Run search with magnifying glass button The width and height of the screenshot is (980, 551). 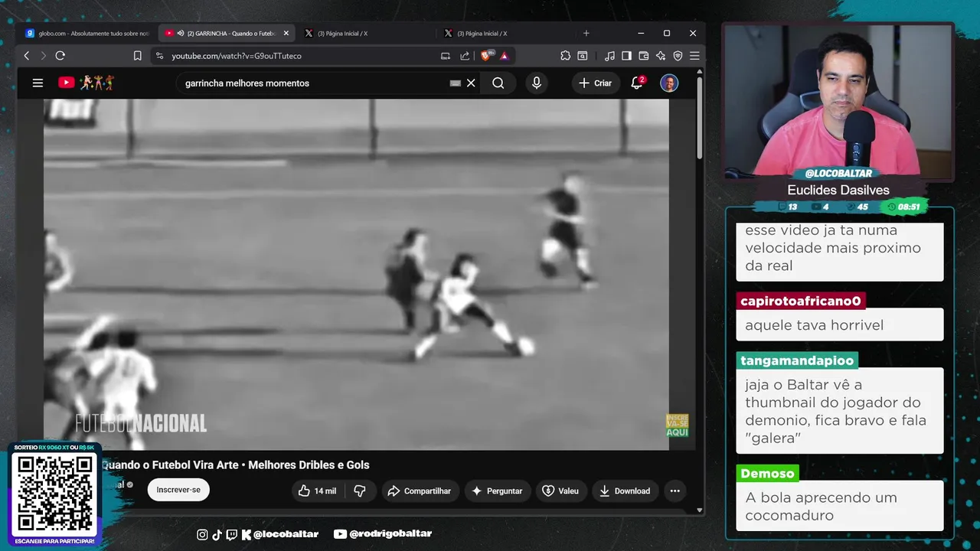(x=498, y=83)
